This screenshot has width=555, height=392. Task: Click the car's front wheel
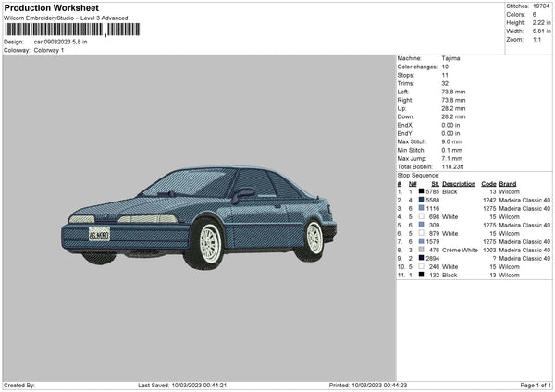pos(211,241)
